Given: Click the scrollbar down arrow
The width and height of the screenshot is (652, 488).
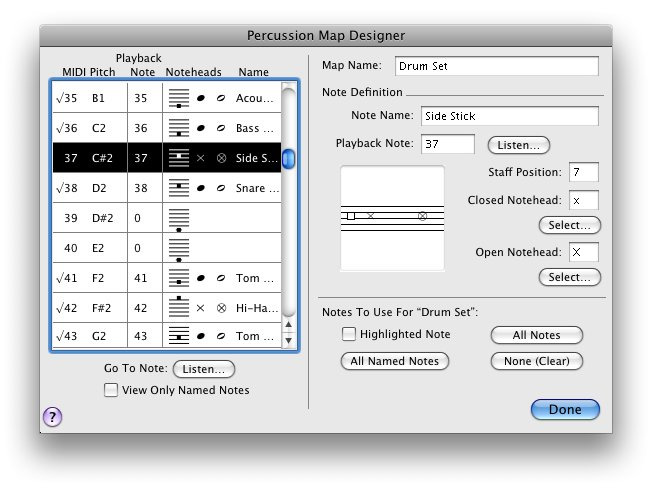Looking at the screenshot, I should click(x=289, y=340).
